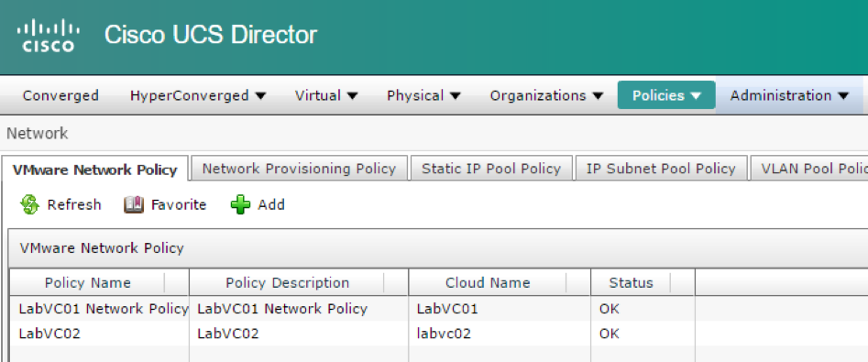
Task: Click the Network breadcrumb label
Action: pyautogui.click(x=37, y=134)
